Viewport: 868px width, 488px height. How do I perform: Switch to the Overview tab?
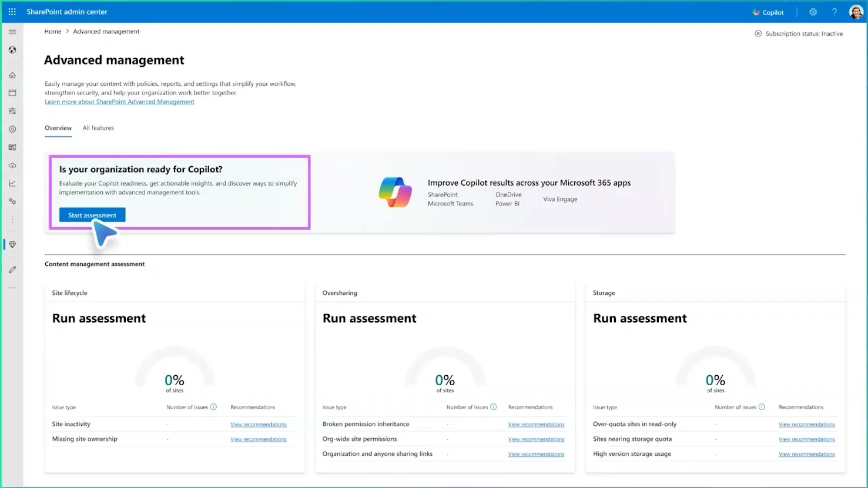pyautogui.click(x=58, y=128)
